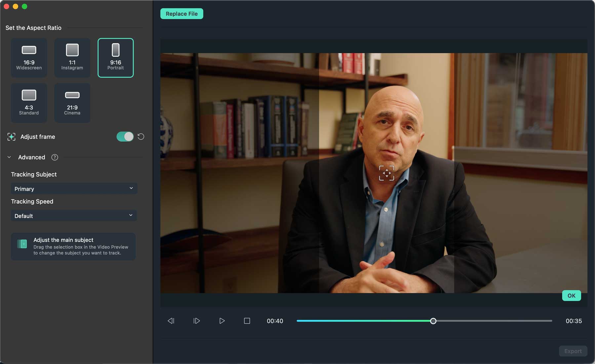Viewport: 595px width, 364px height.
Task: Click the reset arrow beside Adjust frame
Action: [141, 137]
